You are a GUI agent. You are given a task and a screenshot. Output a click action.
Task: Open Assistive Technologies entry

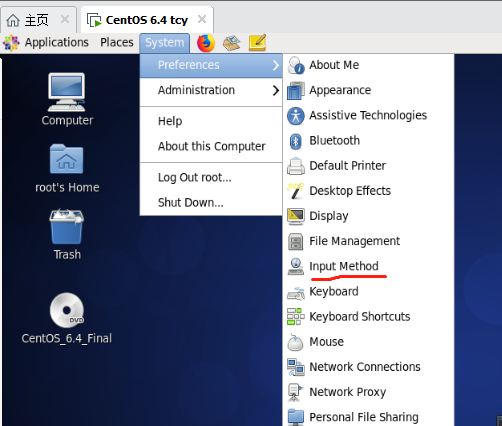(368, 116)
